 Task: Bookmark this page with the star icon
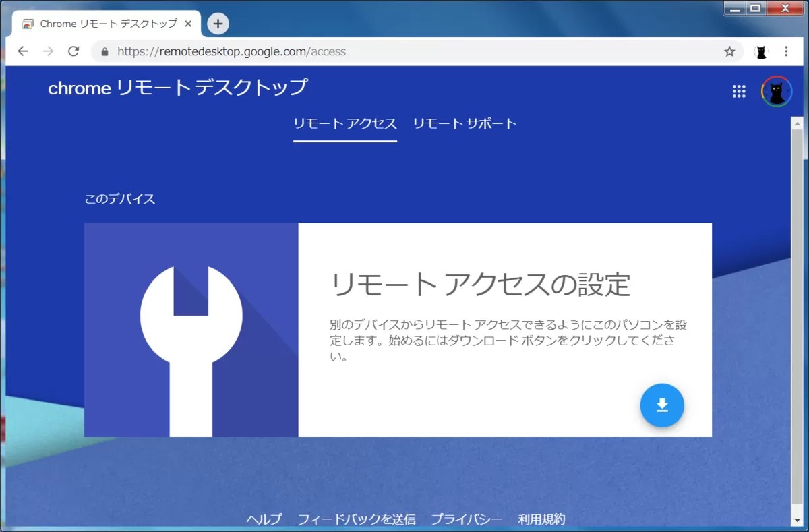coord(729,51)
